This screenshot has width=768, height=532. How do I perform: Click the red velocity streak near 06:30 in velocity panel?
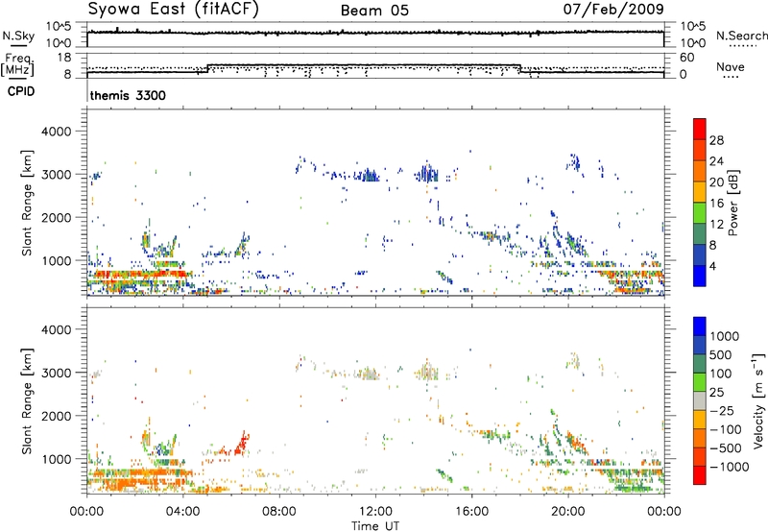point(241,444)
